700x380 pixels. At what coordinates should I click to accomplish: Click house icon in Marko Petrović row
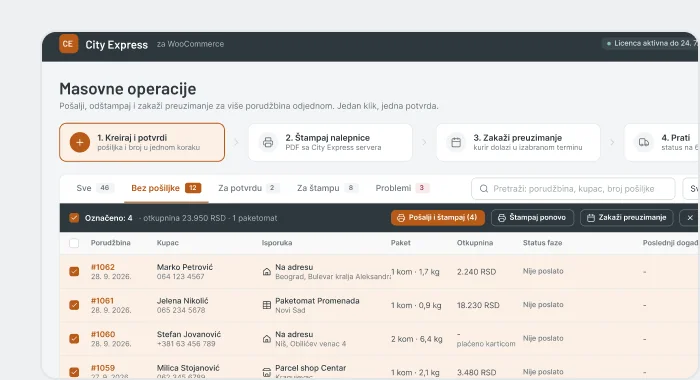267,271
